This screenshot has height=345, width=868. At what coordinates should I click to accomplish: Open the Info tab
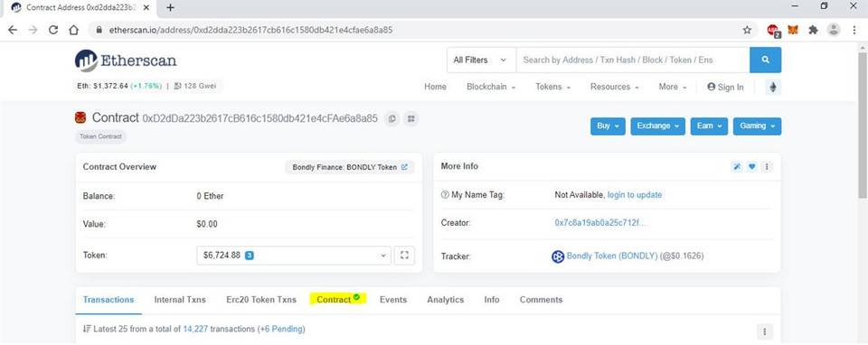492,300
